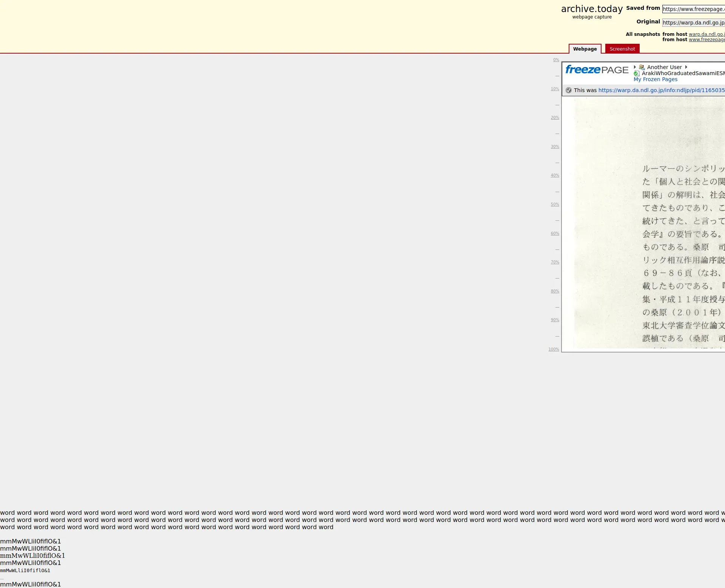The image size is (725, 588).
Task: Open snapshots from host www.freezepage
Action: click(x=706, y=40)
